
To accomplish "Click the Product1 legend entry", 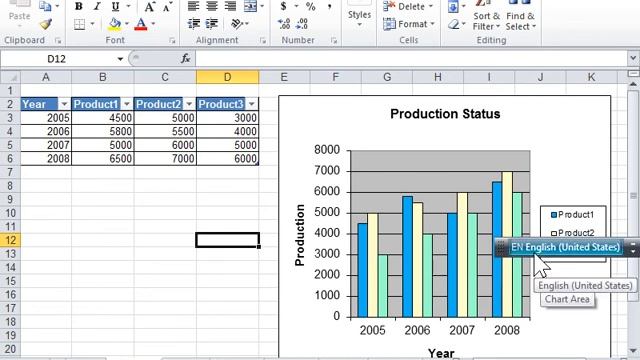I will (x=572, y=215).
